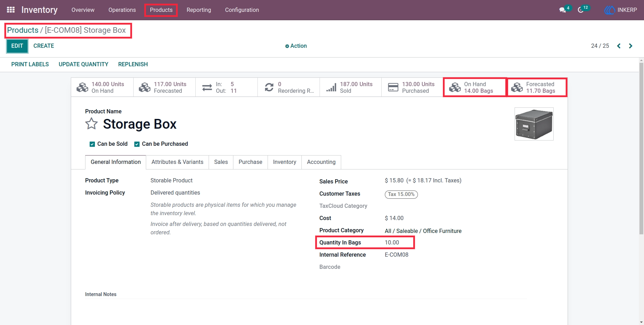644x325 pixels.
Task: Switch to the Accounting tab
Action: (x=321, y=162)
